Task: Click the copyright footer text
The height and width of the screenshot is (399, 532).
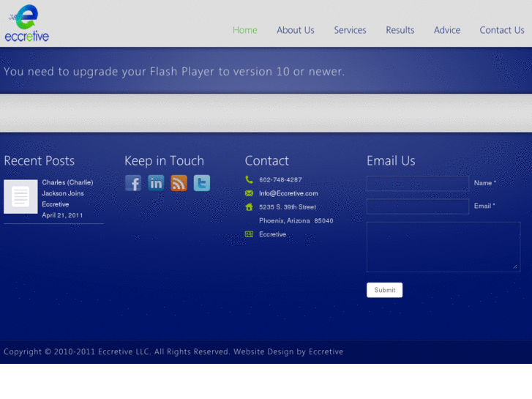Action: click(173, 352)
